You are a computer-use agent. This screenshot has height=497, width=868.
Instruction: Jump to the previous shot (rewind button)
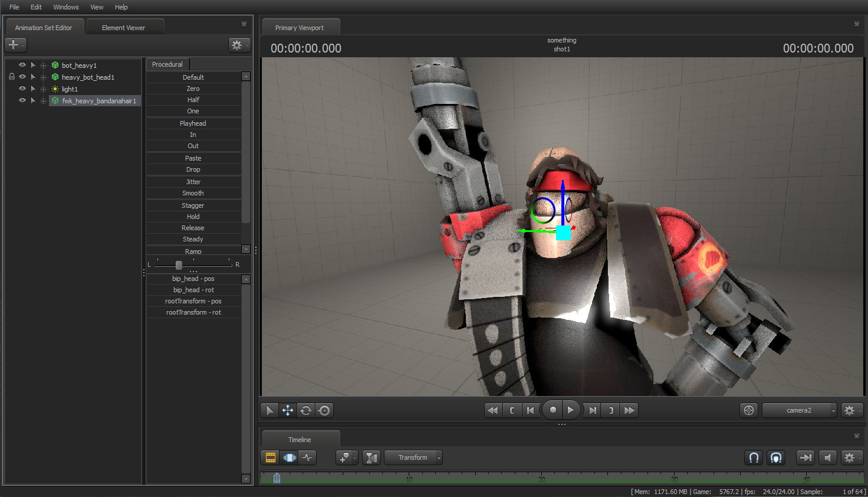[x=493, y=410]
